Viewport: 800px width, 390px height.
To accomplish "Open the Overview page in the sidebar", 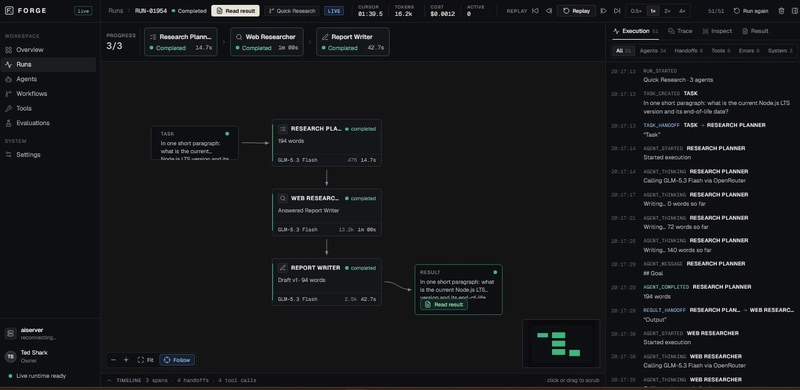I will (x=48, y=50).
